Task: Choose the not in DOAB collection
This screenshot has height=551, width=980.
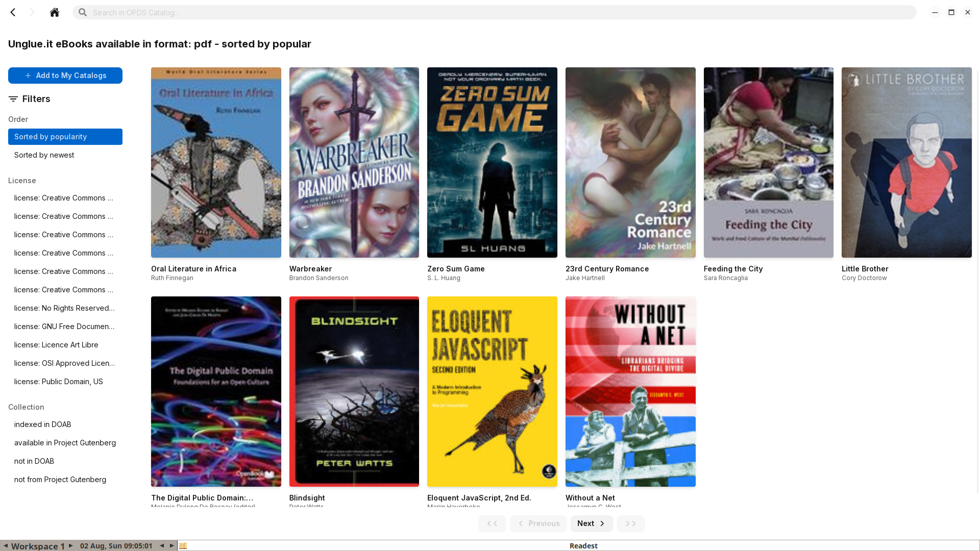Action: [x=65, y=461]
